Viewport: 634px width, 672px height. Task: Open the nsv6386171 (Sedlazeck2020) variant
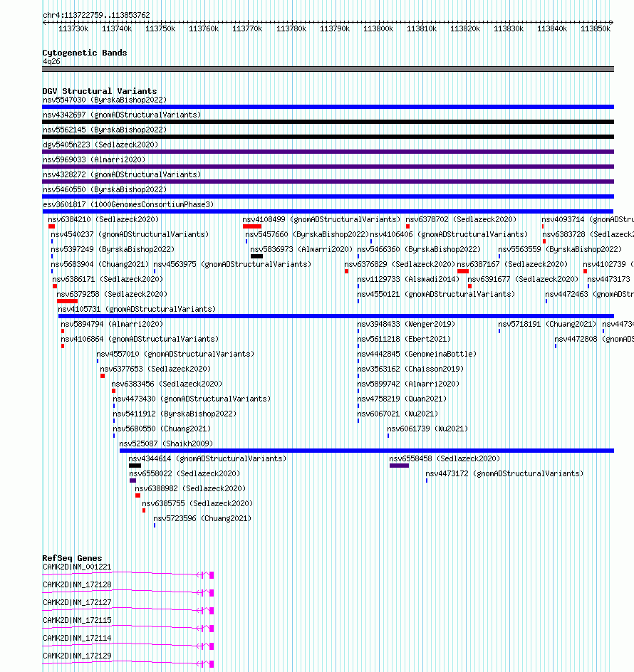click(x=108, y=280)
